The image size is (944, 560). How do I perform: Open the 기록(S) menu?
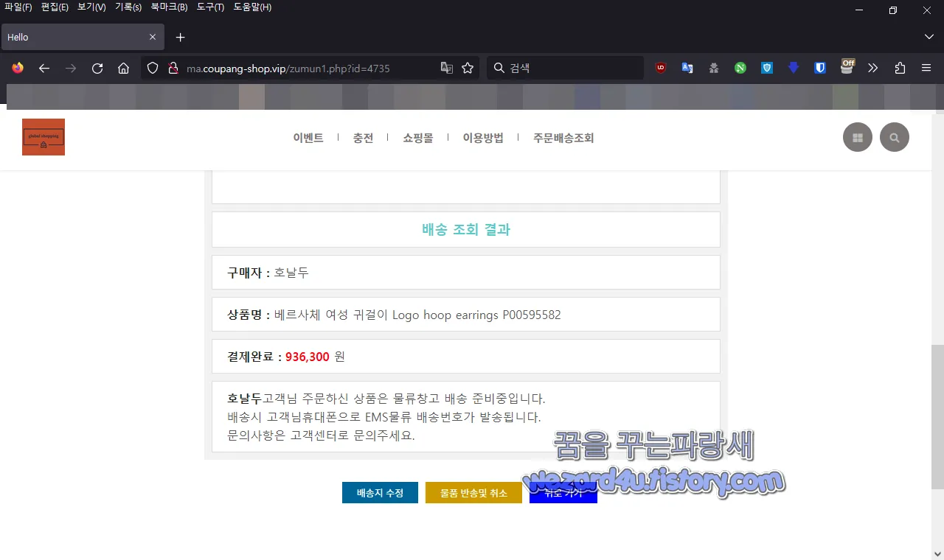[128, 7]
